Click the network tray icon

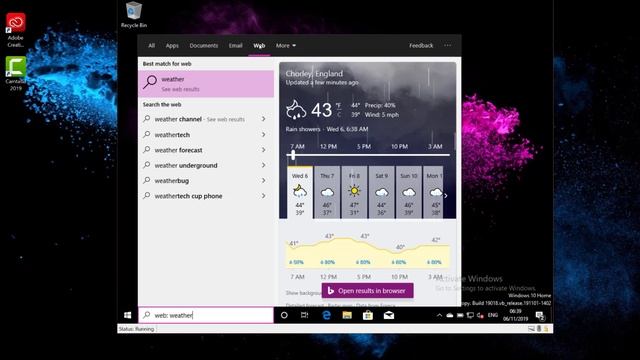coord(470,315)
